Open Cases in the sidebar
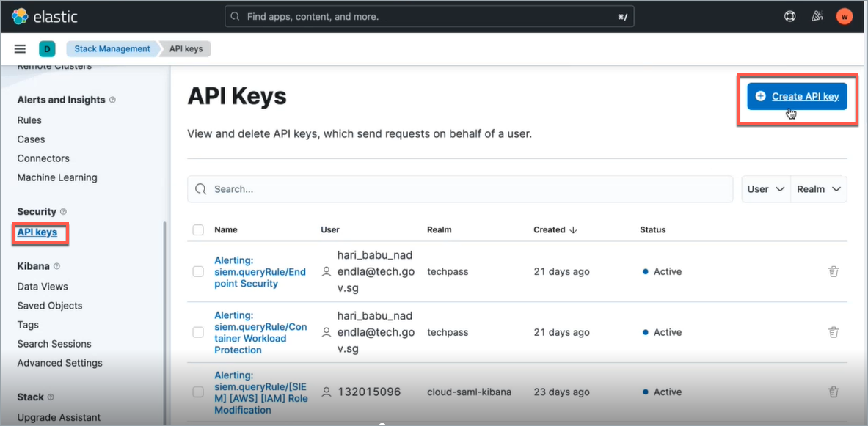The height and width of the screenshot is (426, 868). (x=31, y=139)
